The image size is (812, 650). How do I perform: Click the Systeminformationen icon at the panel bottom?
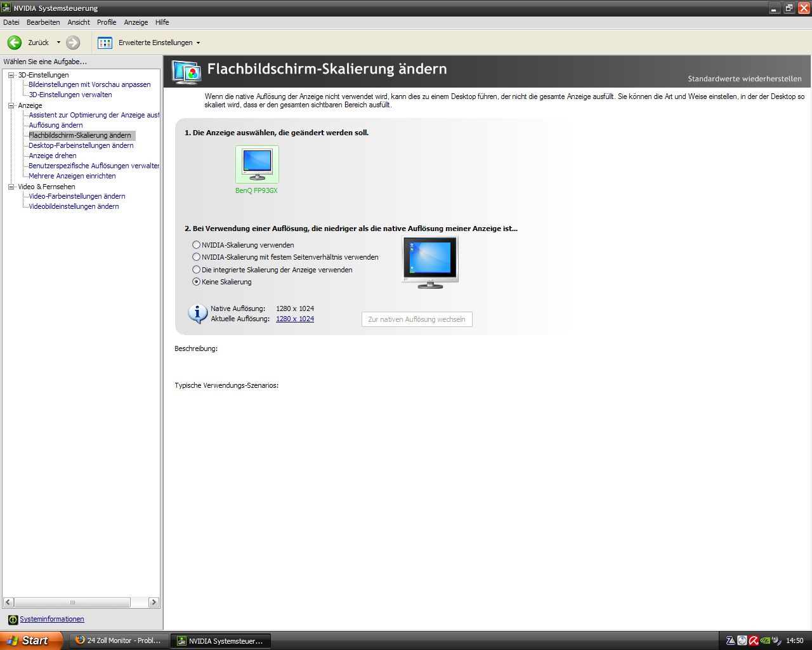13,620
